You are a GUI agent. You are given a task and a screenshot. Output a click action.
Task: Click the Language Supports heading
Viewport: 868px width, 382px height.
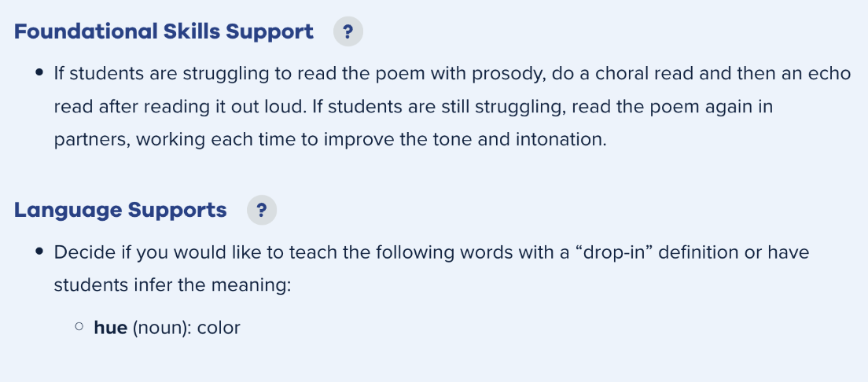click(120, 211)
